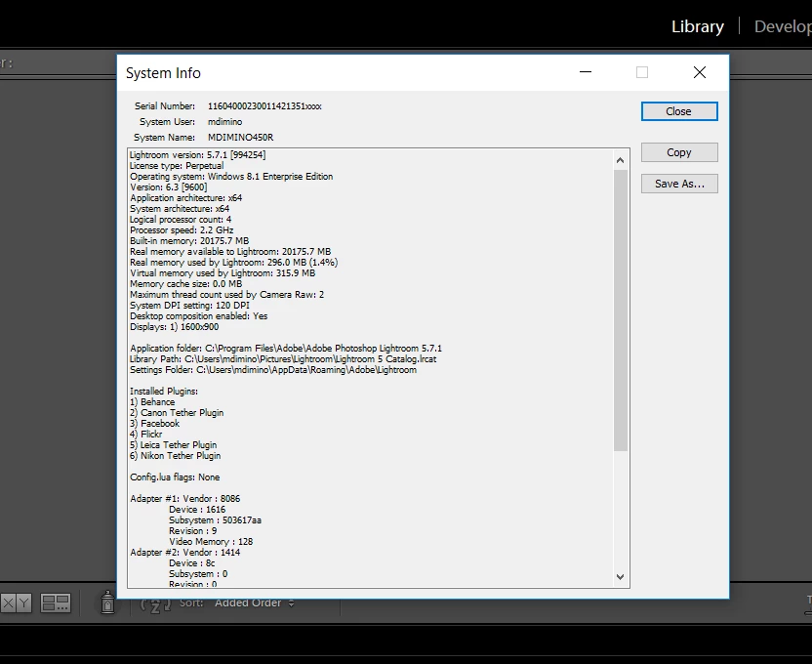812x664 pixels.
Task: Click the 2) Canon Tether Plugin entry
Action: tap(177, 413)
